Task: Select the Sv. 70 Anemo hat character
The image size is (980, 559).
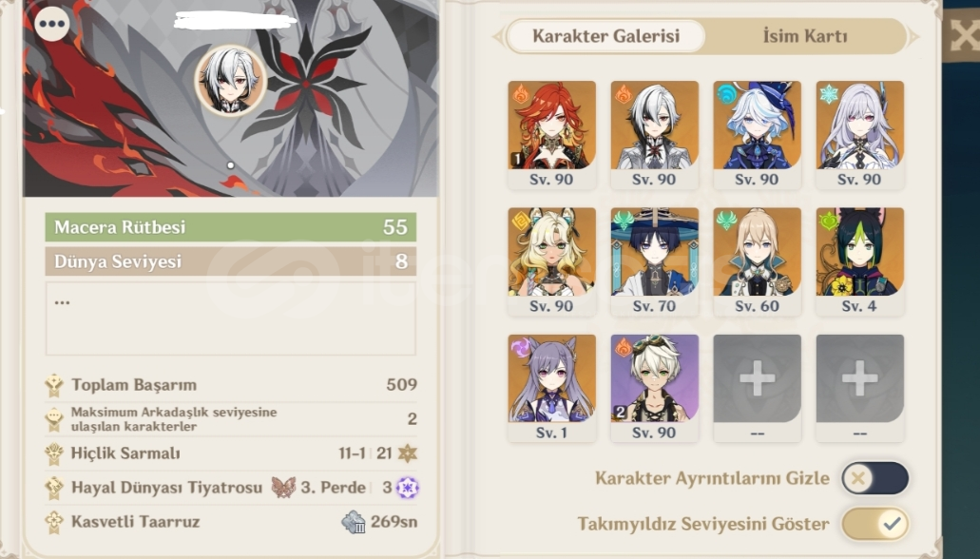Action: pos(654,261)
